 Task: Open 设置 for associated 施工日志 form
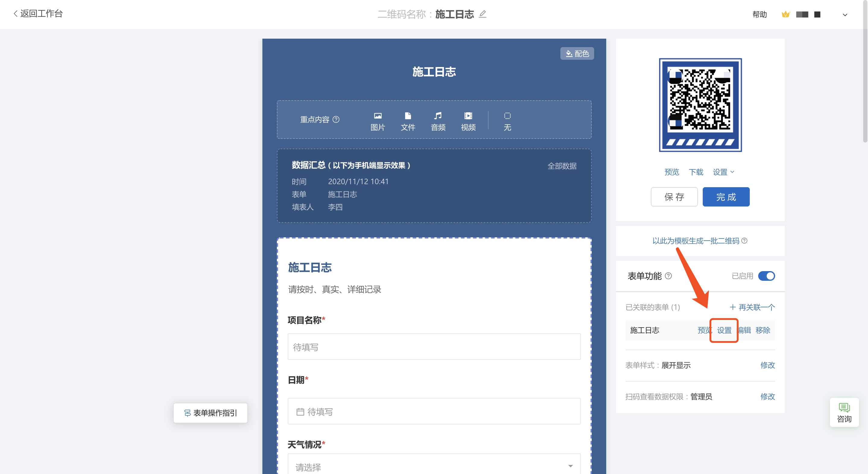coord(724,330)
